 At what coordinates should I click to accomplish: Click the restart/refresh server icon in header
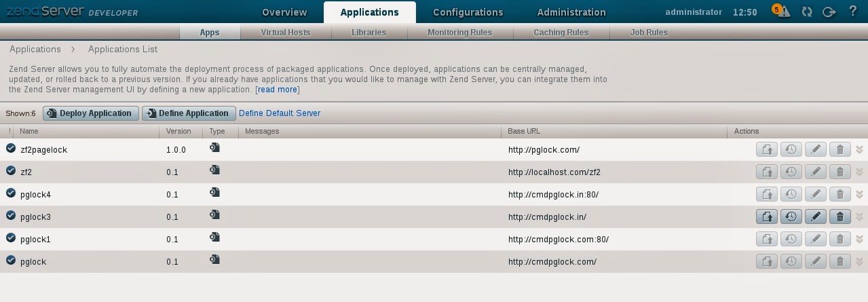807,12
